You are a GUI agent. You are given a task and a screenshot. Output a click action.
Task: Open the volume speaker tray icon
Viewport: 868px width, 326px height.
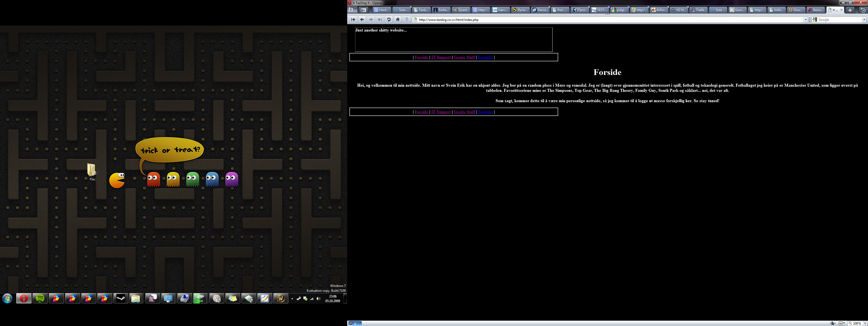[x=318, y=299]
